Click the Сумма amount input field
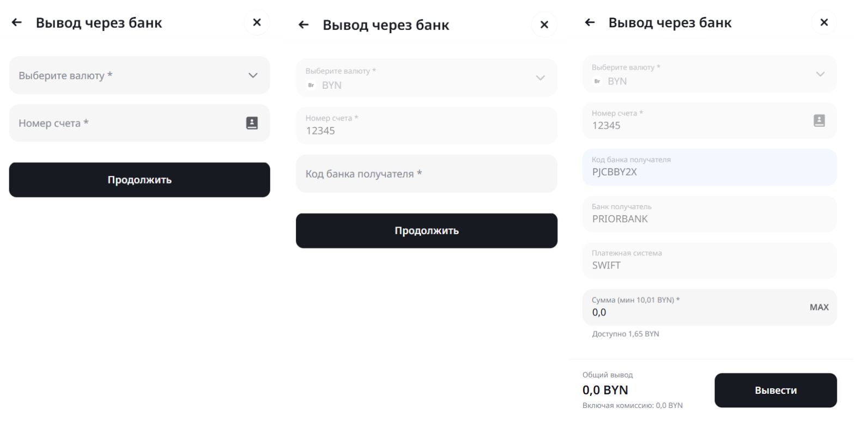Viewport: 868px width, 433px height. [692, 312]
